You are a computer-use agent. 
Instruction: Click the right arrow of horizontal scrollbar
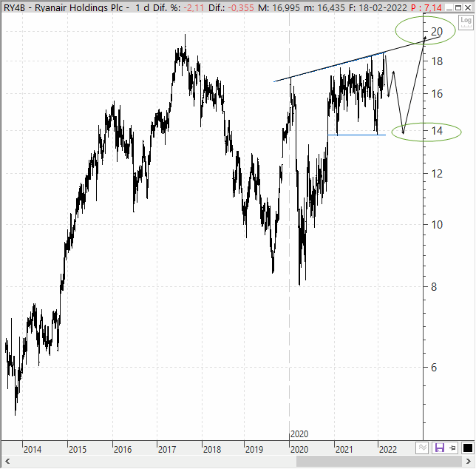point(469,462)
